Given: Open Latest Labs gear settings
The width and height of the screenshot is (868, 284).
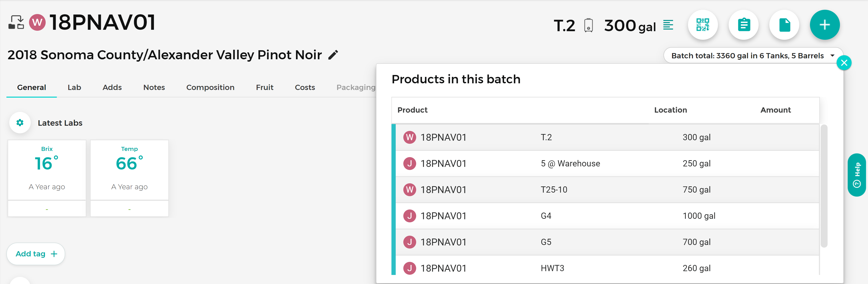Looking at the screenshot, I should [20, 123].
